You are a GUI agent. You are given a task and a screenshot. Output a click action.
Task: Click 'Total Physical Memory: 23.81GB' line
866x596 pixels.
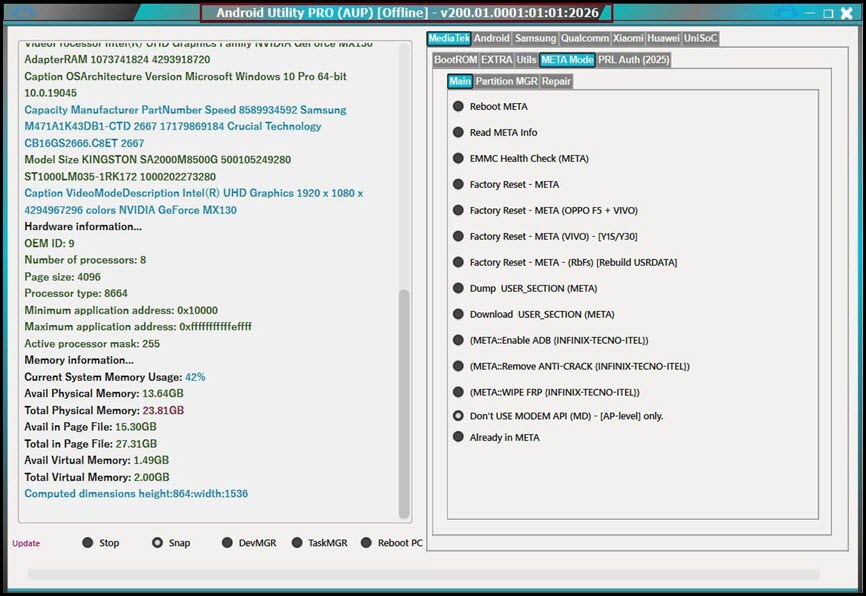coord(104,410)
